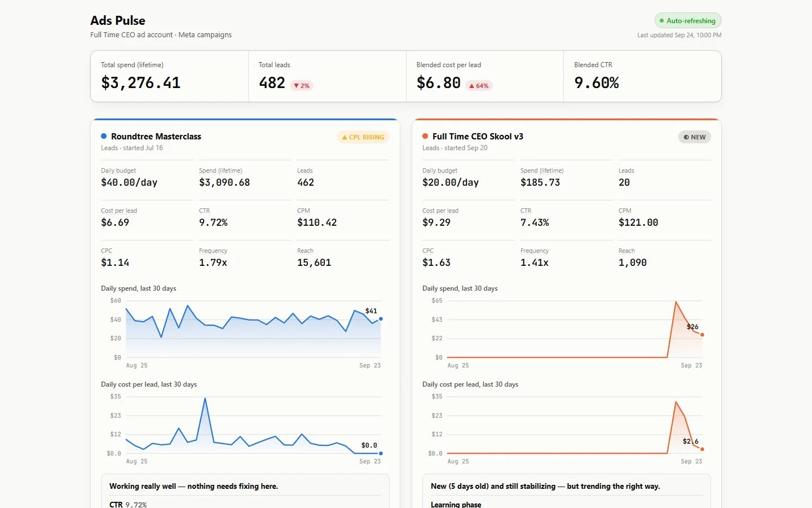Click the 15,601 reach value
This screenshot has width=812, height=508.
[x=314, y=262]
